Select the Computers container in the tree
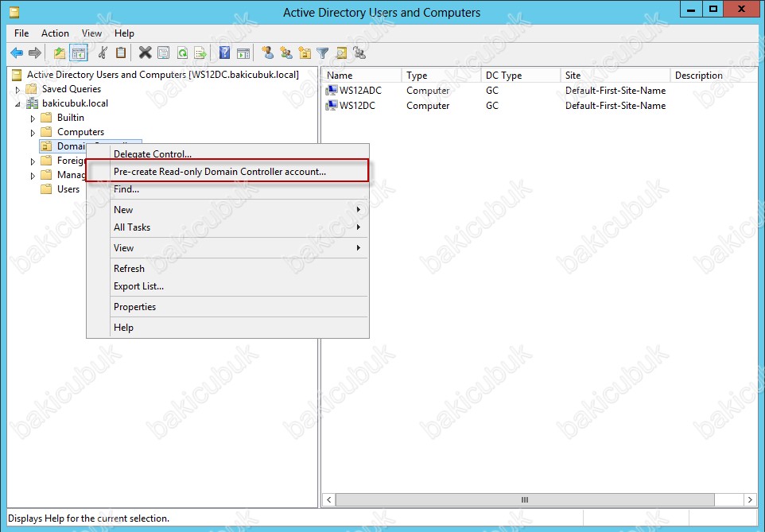 [x=80, y=132]
